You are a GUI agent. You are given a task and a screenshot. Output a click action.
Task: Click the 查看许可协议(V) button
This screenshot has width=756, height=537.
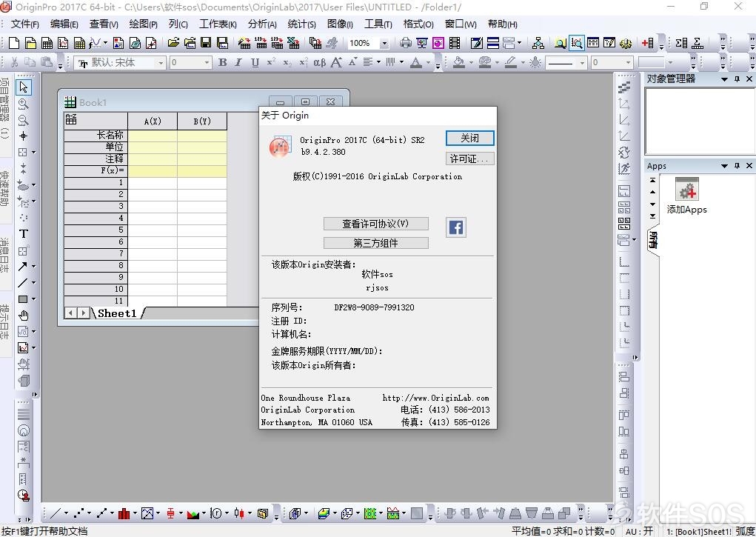[x=375, y=224]
